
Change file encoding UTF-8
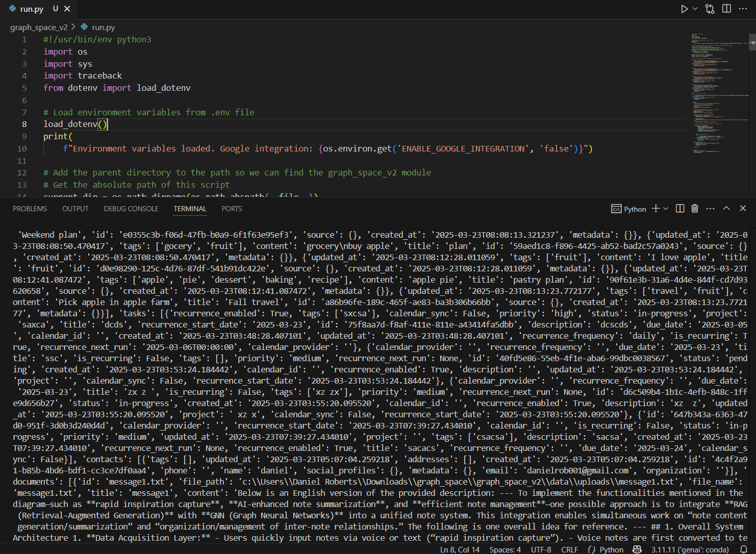(x=541, y=549)
